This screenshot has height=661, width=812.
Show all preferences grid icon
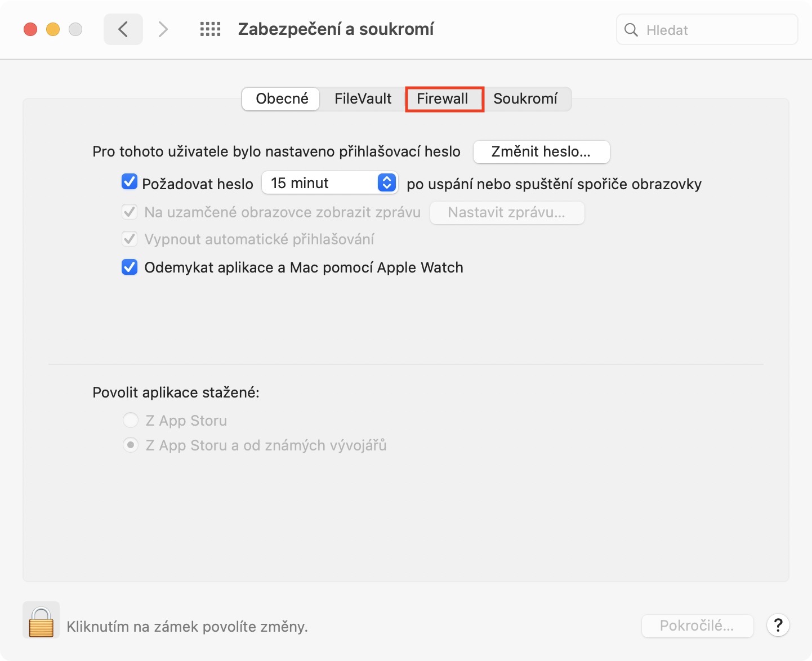coord(211,29)
